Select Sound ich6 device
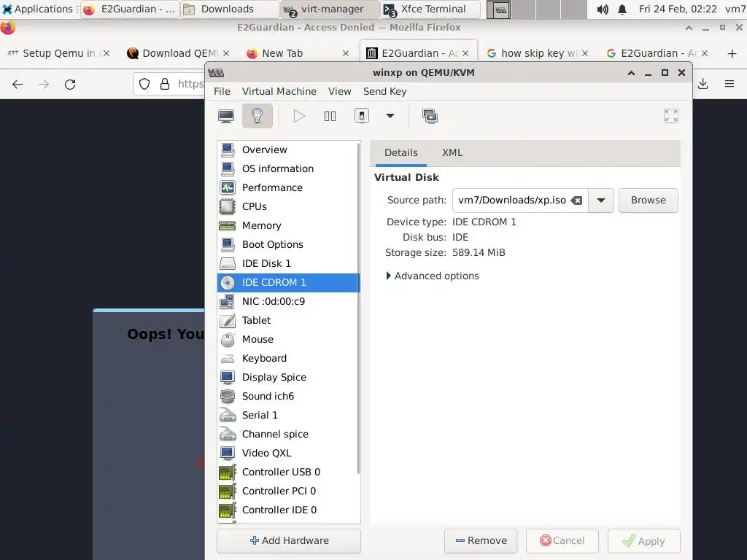 tap(288, 396)
